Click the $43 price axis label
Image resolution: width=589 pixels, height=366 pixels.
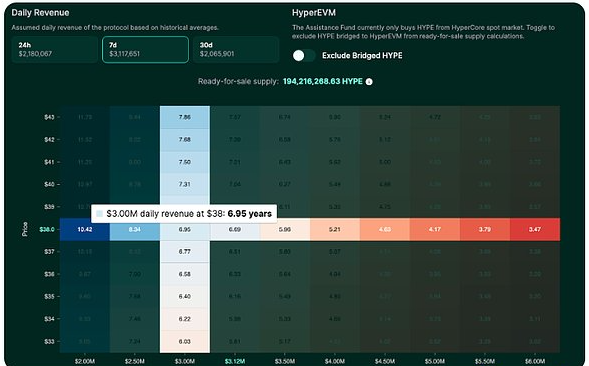(49, 117)
